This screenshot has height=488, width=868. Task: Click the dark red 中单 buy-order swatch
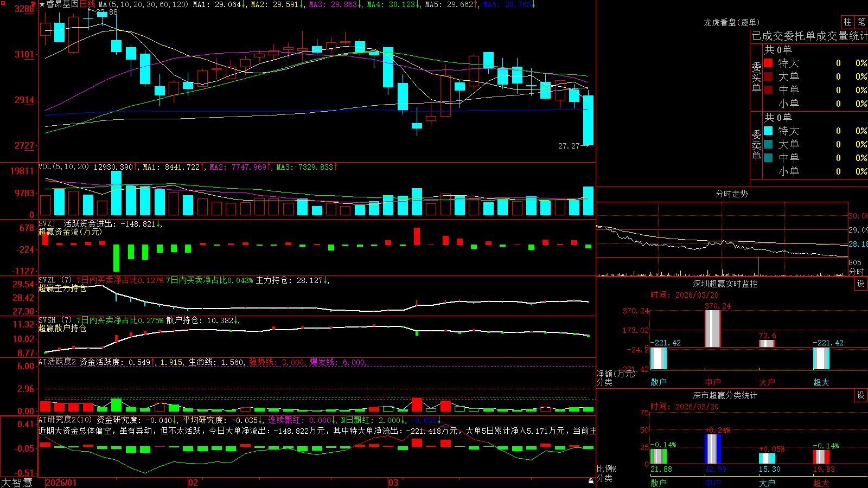pos(768,90)
